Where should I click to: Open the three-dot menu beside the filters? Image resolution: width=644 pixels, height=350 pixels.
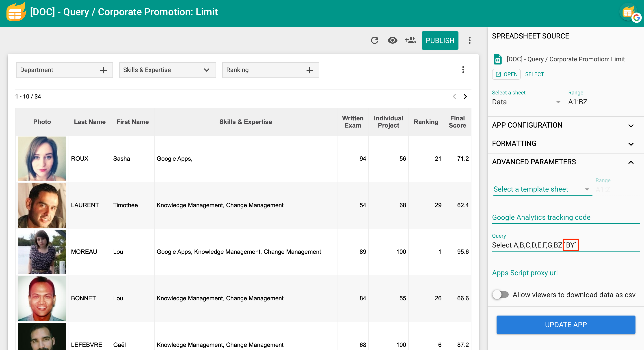463,70
